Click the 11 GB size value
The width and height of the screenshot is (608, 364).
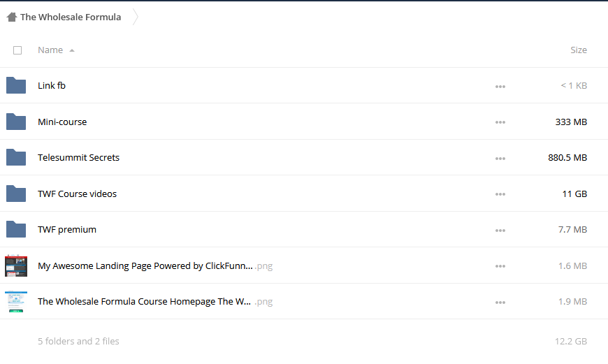[x=574, y=194]
